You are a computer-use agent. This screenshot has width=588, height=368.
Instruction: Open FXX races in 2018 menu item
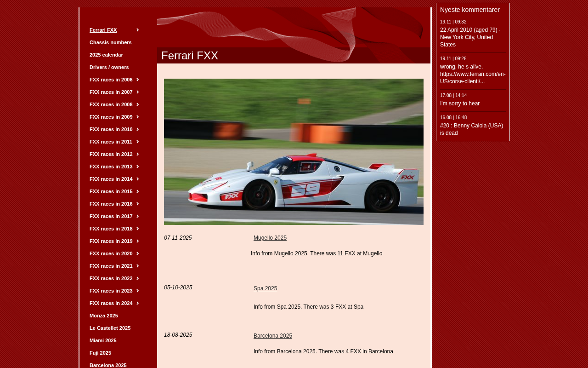[111, 229]
